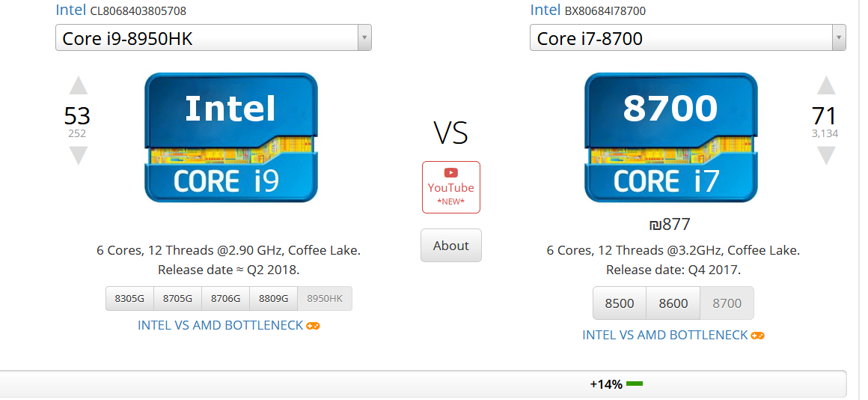The width and height of the screenshot is (868, 400).
Task: Click part number CL8068403805708
Action: pos(138,11)
